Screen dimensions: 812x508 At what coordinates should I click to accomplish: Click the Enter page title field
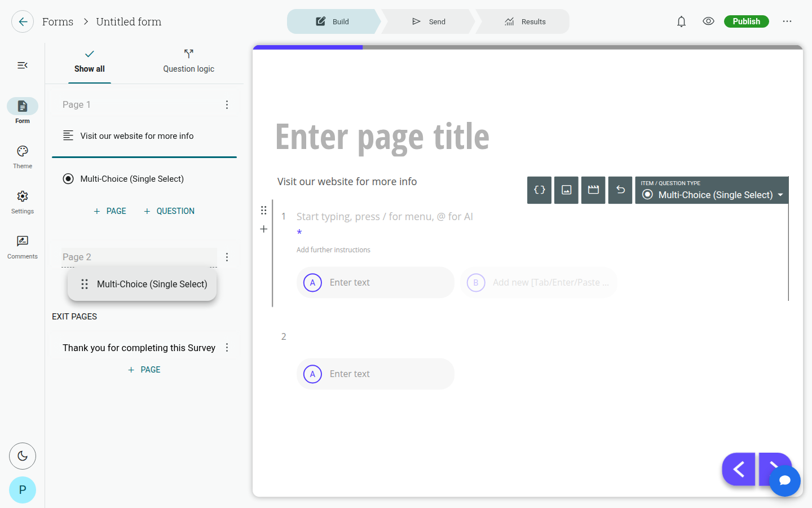click(x=382, y=137)
